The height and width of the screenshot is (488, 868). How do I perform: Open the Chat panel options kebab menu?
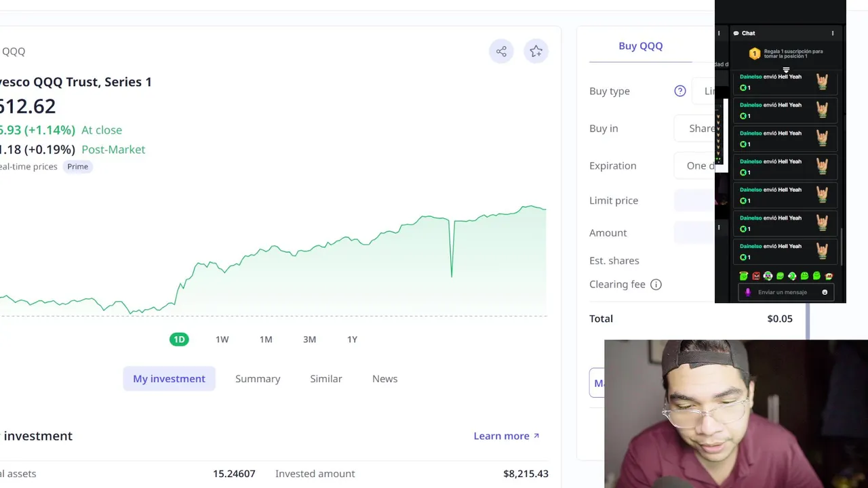(x=833, y=33)
